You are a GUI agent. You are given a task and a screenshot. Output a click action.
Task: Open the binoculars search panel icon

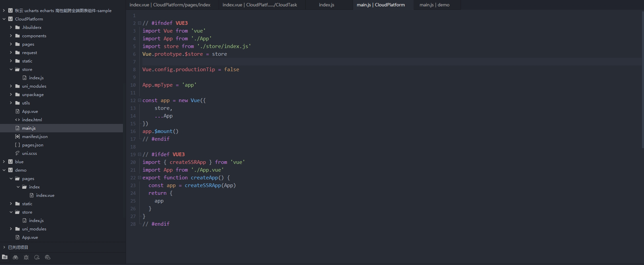click(15, 257)
